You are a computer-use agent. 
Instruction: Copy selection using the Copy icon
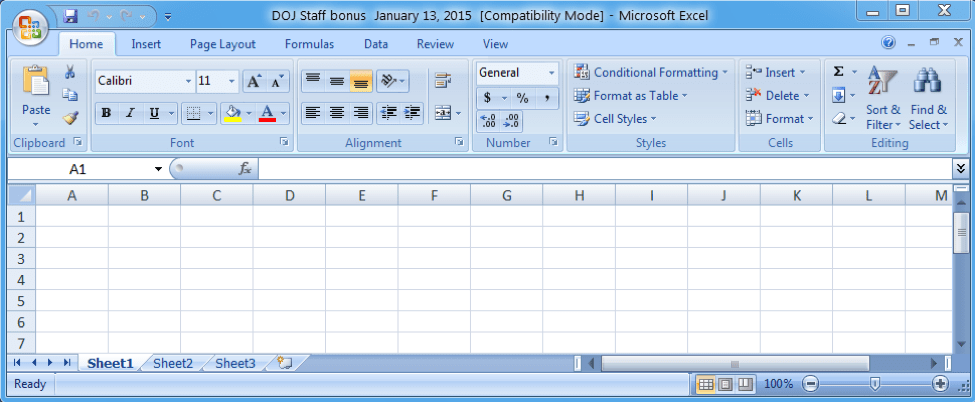70,95
